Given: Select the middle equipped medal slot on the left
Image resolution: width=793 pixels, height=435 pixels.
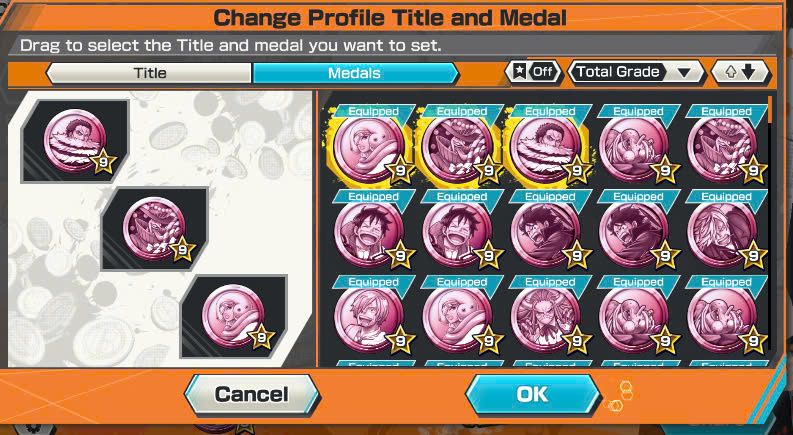Looking at the screenshot, I should click(x=154, y=229).
